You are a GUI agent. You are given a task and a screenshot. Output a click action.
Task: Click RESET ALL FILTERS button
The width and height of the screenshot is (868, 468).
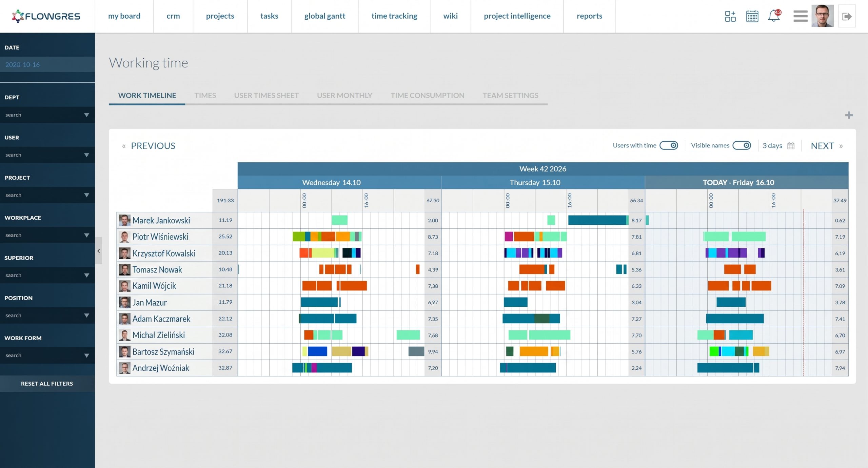(x=47, y=384)
